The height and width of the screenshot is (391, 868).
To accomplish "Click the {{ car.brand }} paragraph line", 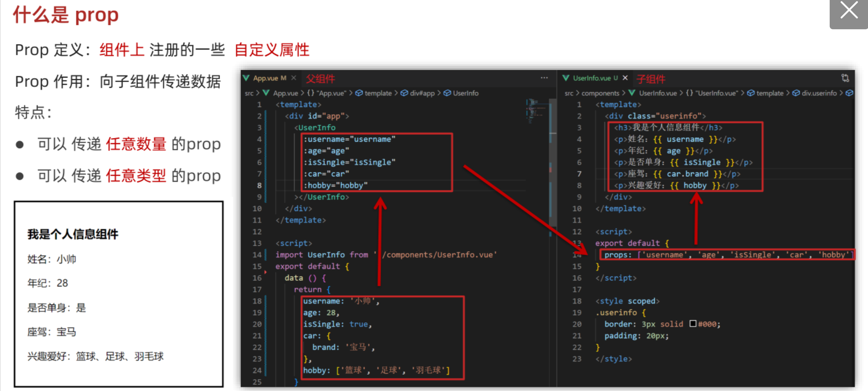I will (677, 174).
